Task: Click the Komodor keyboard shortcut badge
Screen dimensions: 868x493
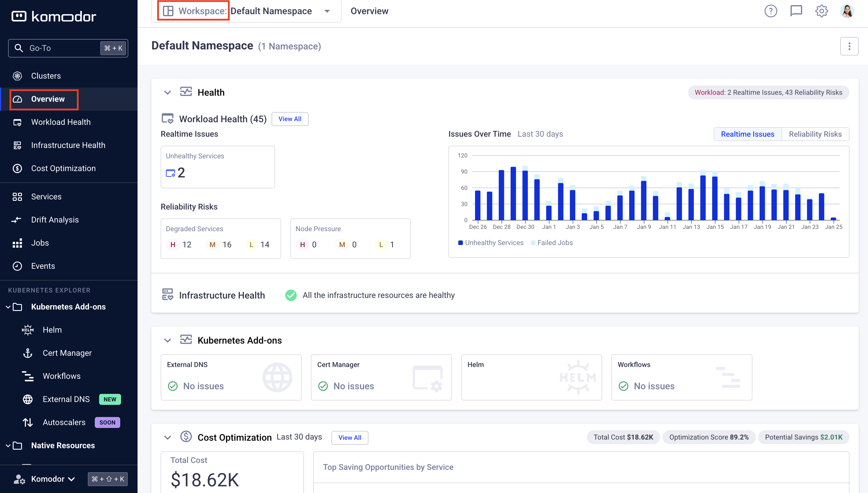Action: pyautogui.click(x=108, y=479)
